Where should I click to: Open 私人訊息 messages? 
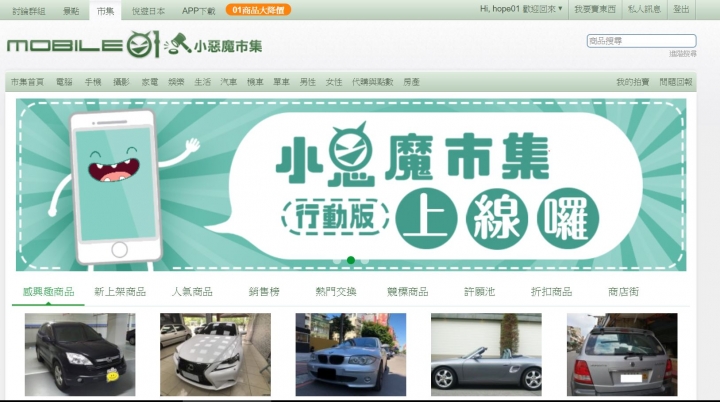pyautogui.click(x=644, y=9)
